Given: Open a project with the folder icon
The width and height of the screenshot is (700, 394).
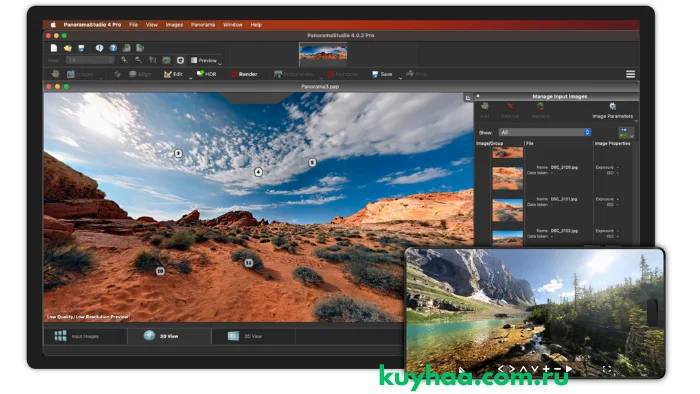Looking at the screenshot, I should click(x=67, y=48).
